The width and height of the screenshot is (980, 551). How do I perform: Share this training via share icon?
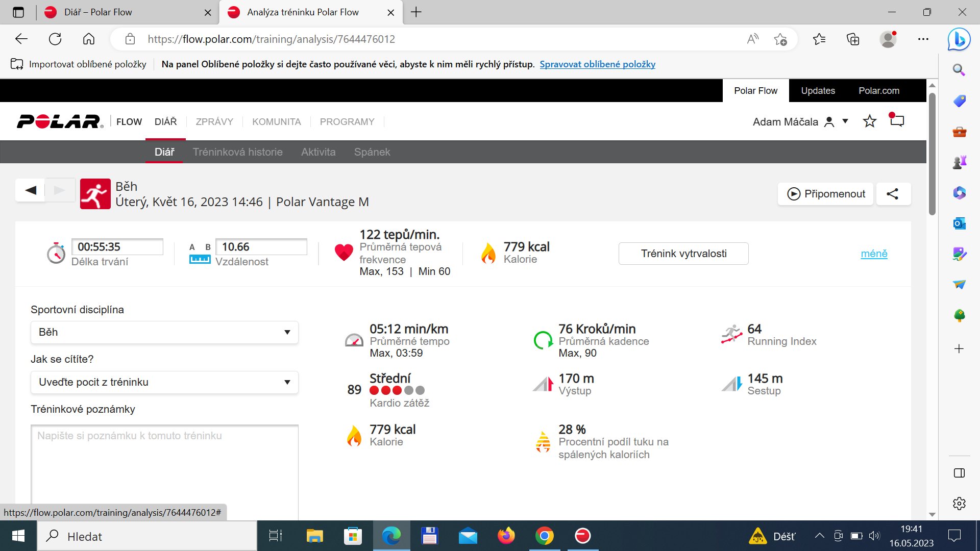(x=893, y=194)
